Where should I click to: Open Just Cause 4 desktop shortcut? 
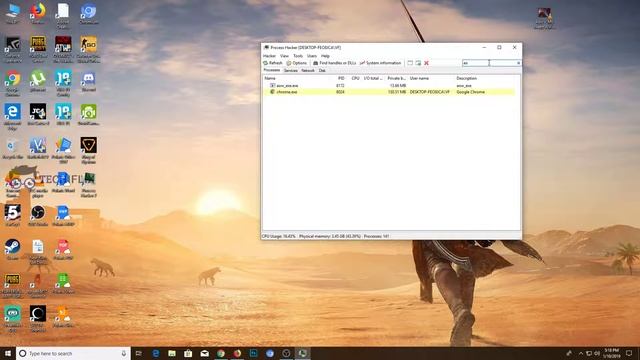tap(38, 115)
